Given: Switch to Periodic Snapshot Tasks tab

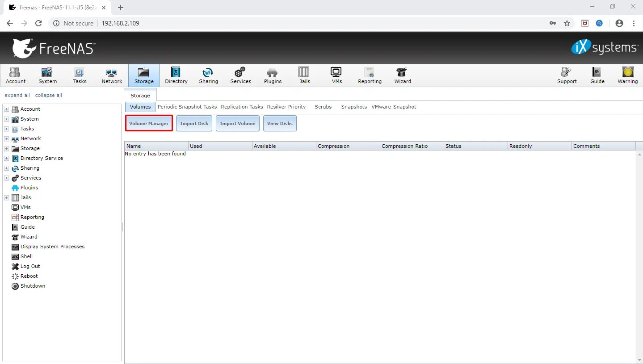Looking at the screenshot, I should coord(187,107).
